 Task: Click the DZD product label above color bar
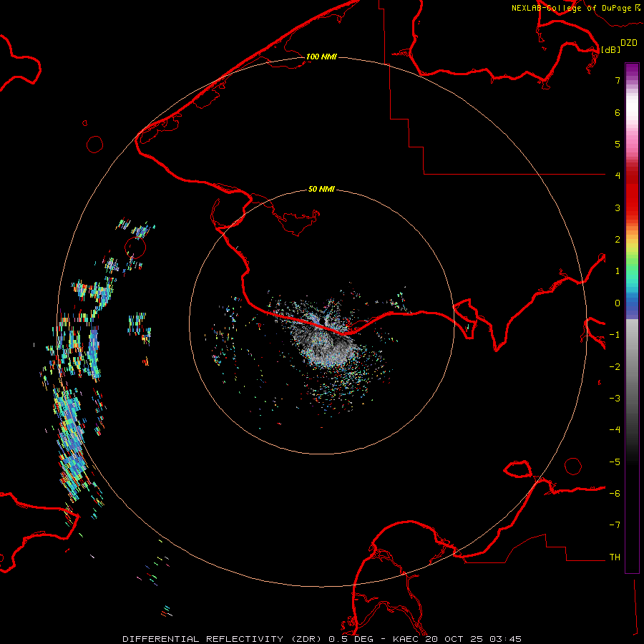tap(629, 43)
